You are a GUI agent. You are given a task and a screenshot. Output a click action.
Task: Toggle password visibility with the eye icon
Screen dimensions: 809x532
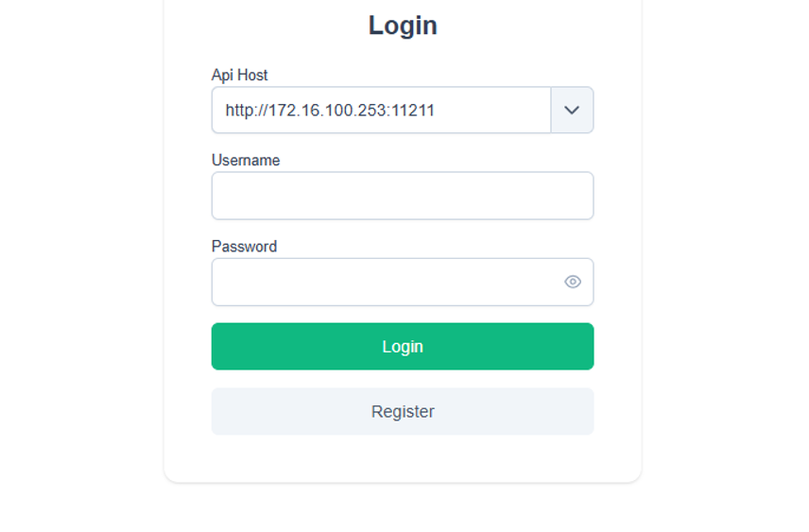tap(573, 282)
